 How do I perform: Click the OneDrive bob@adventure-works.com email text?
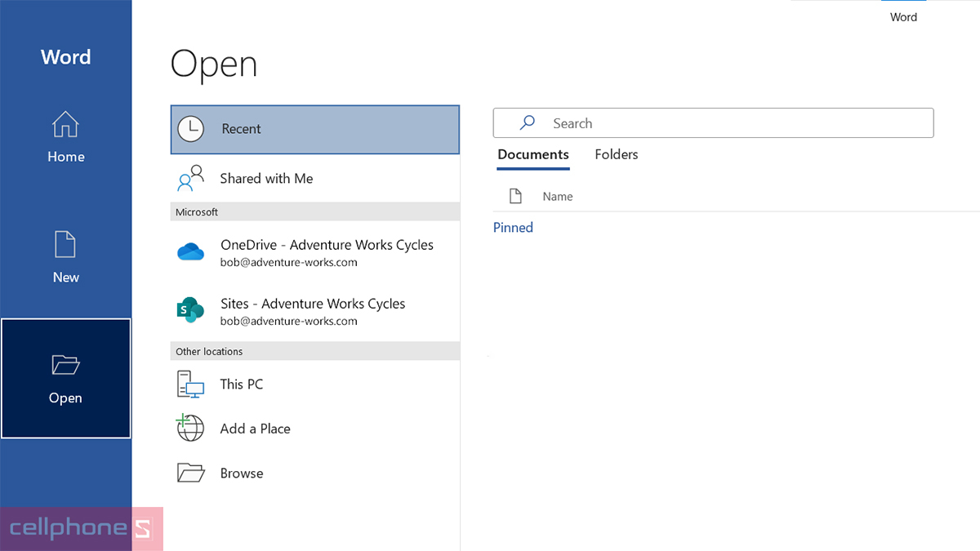pyautogui.click(x=288, y=263)
